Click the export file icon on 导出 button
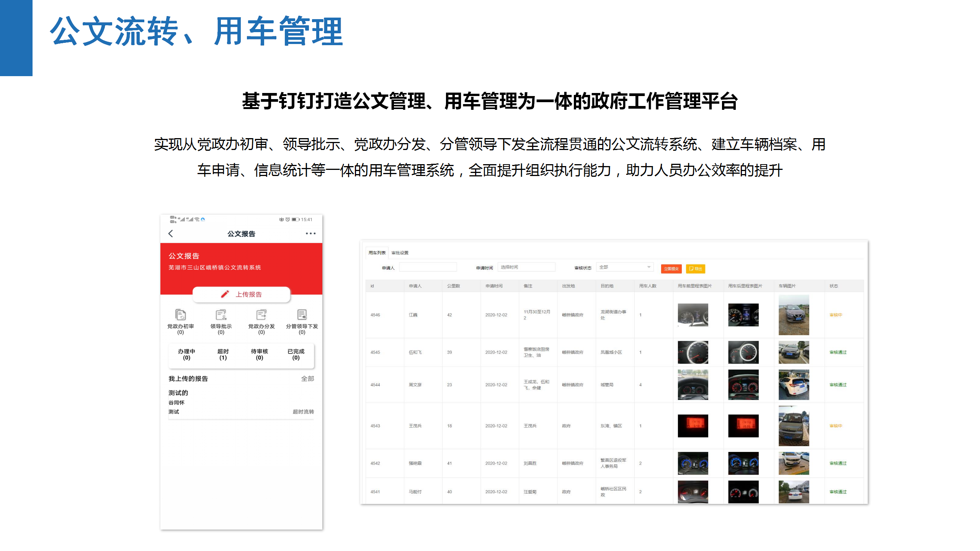The height and width of the screenshot is (551, 980). (691, 269)
